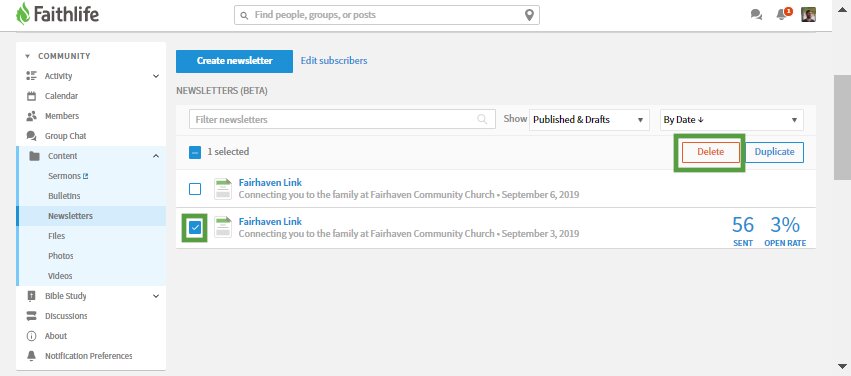Open Fairhaven Link from September 6, 2019

(x=270, y=182)
